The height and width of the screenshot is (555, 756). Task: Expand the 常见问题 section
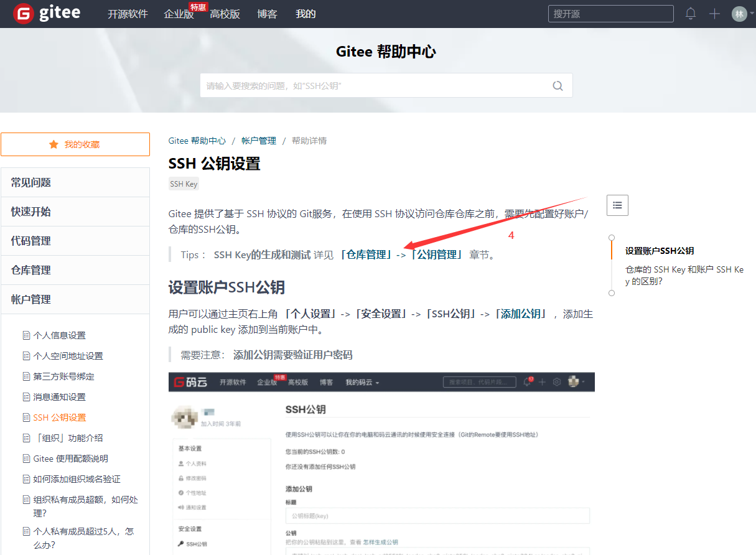pyautogui.click(x=75, y=182)
